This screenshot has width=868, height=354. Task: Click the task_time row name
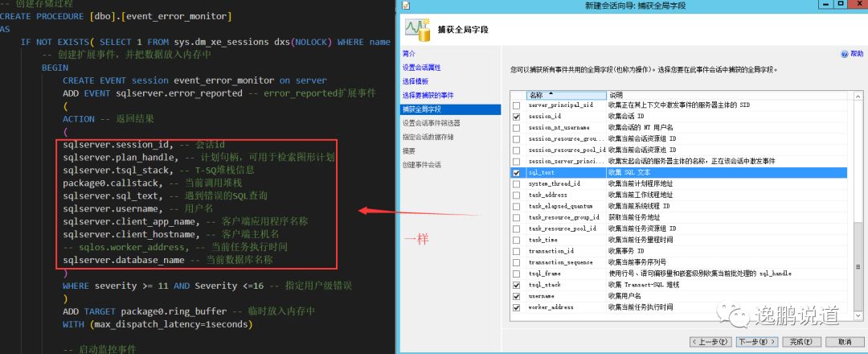click(542, 240)
